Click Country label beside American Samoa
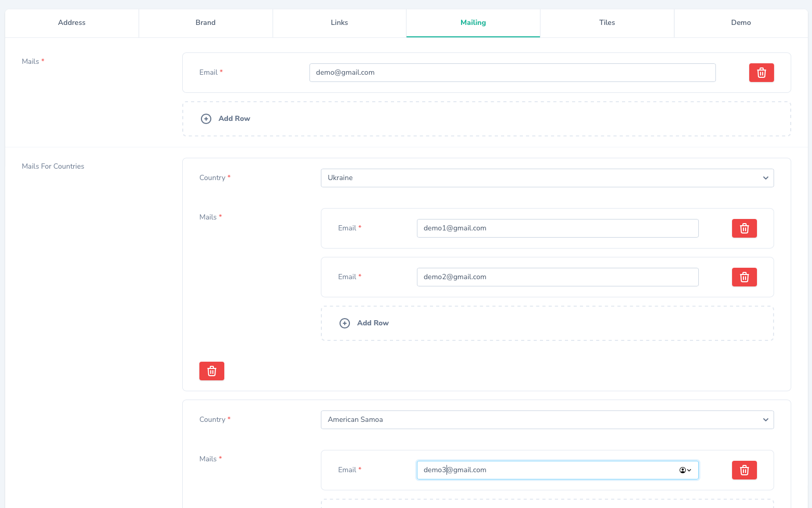The height and width of the screenshot is (508, 812). (214, 420)
